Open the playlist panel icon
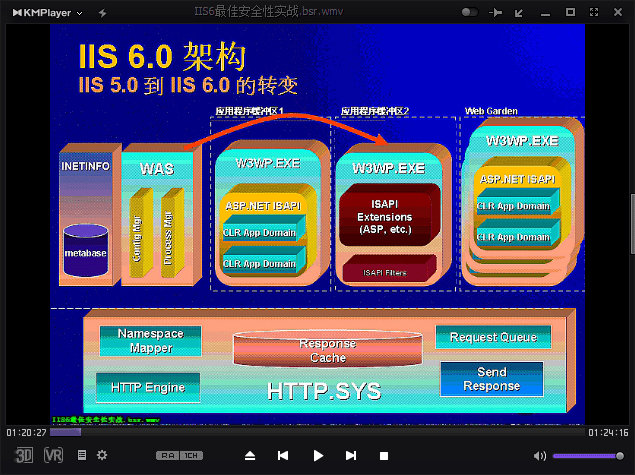Viewport: 635px width, 475px height. pyautogui.click(x=82, y=455)
